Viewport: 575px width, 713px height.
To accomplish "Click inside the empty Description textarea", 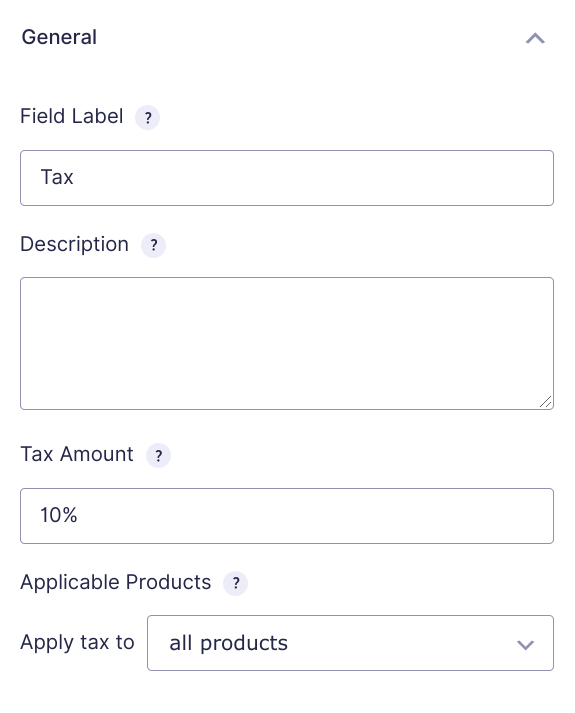I will pyautogui.click(x=287, y=343).
